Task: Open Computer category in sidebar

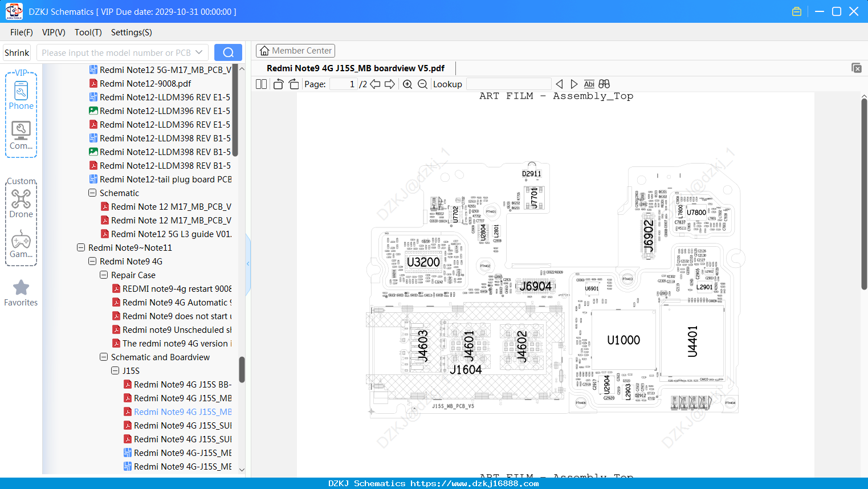Action: click(21, 136)
